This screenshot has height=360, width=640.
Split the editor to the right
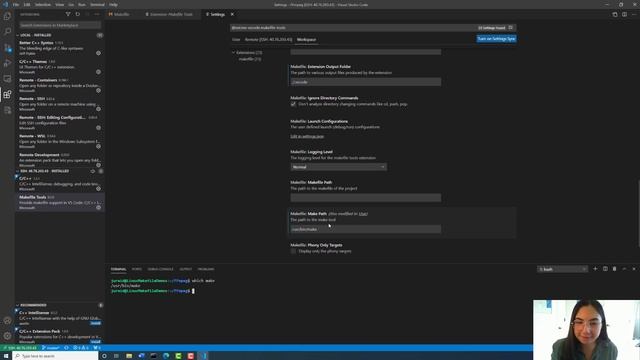(624, 14)
